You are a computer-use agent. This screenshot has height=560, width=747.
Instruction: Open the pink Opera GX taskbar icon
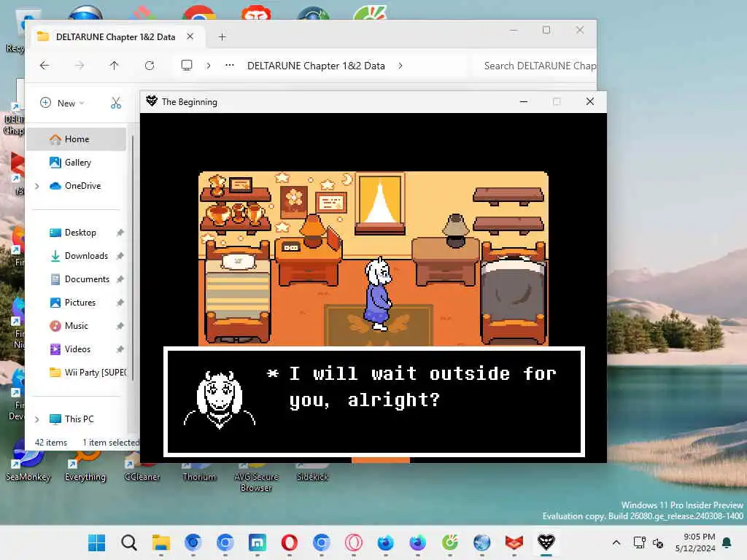tap(354, 542)
